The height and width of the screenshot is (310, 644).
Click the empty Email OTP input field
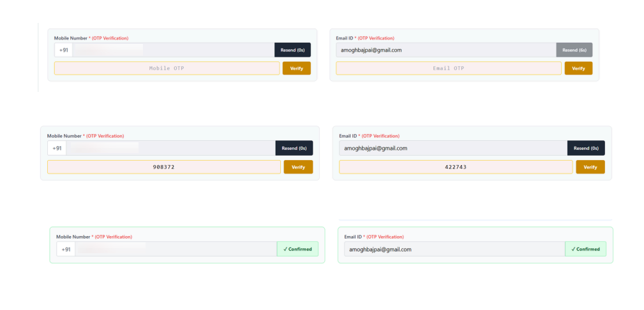tap(449, 68)
